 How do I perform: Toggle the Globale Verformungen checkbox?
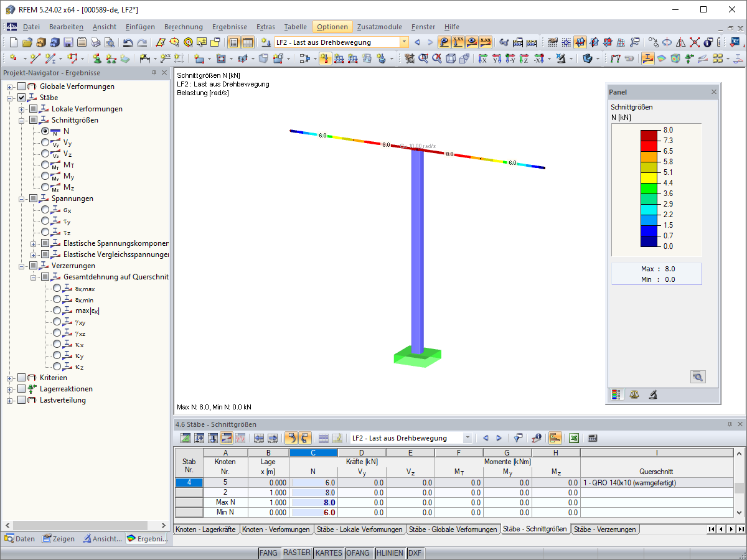point(22,86)
